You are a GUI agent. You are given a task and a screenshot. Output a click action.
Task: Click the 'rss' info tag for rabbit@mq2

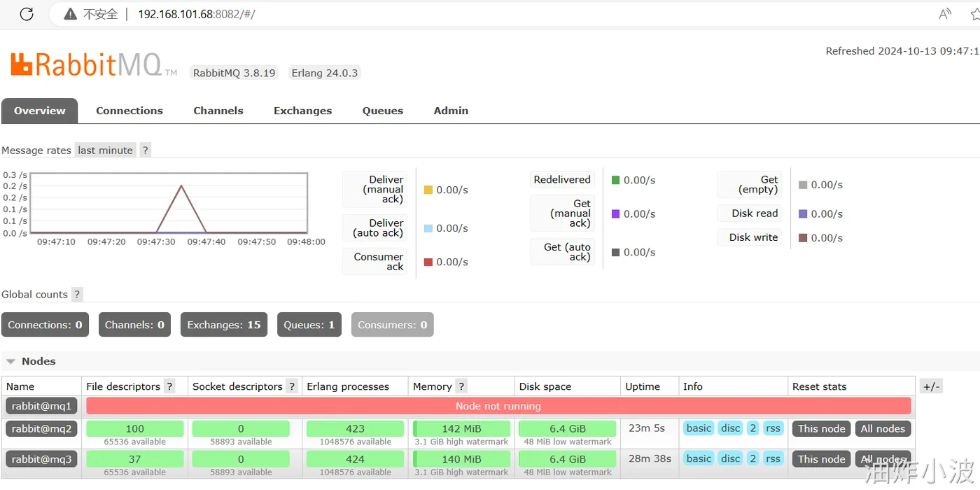click(773, 428)
